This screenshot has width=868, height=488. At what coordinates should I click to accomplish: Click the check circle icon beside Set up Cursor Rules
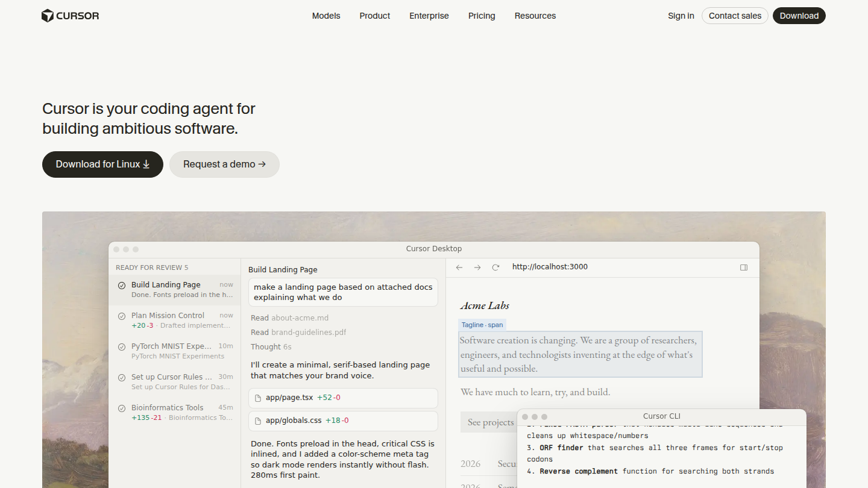(x=122, y=378)
